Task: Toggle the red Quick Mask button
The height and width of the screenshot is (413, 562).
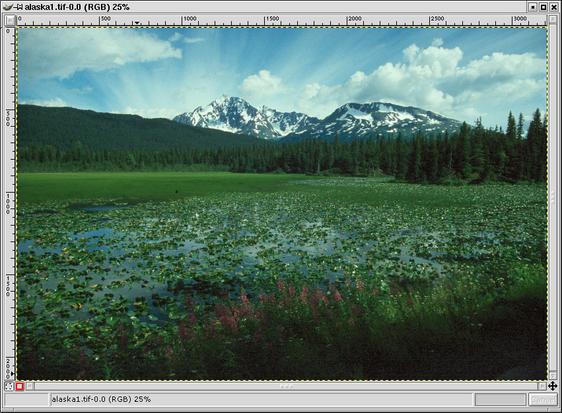Action: click(20, 386)
